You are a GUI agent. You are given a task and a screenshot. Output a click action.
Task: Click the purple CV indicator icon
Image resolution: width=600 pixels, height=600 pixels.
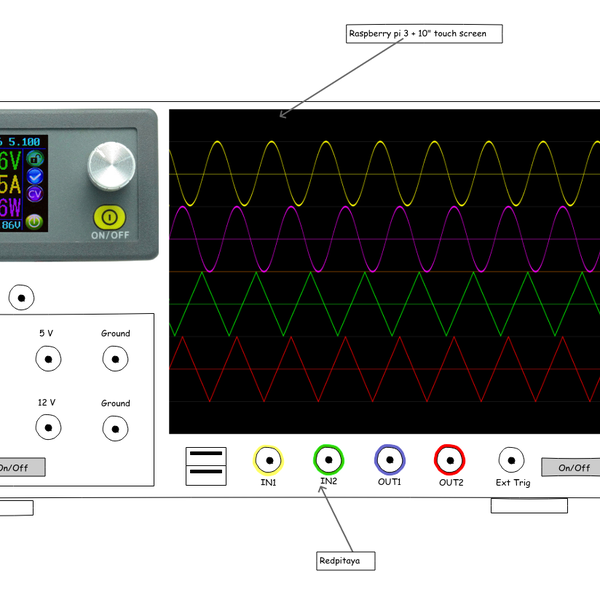click(35, 194)
